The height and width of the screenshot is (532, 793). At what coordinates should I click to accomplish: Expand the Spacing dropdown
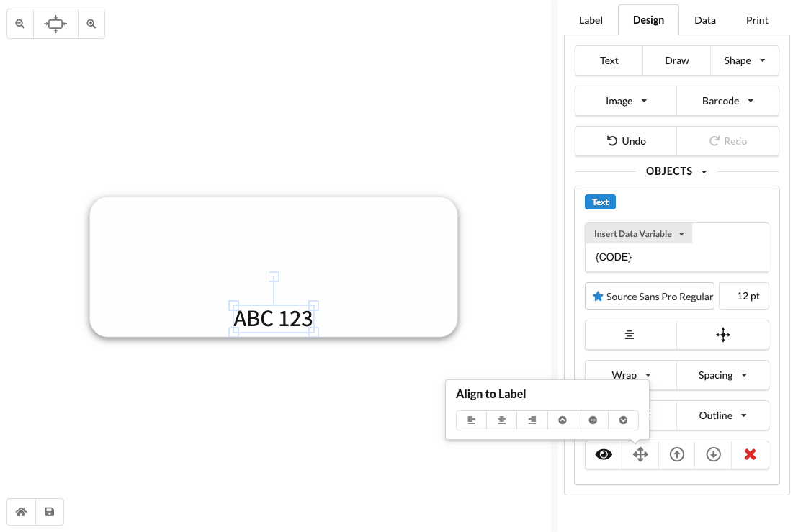tap(722, 375)
